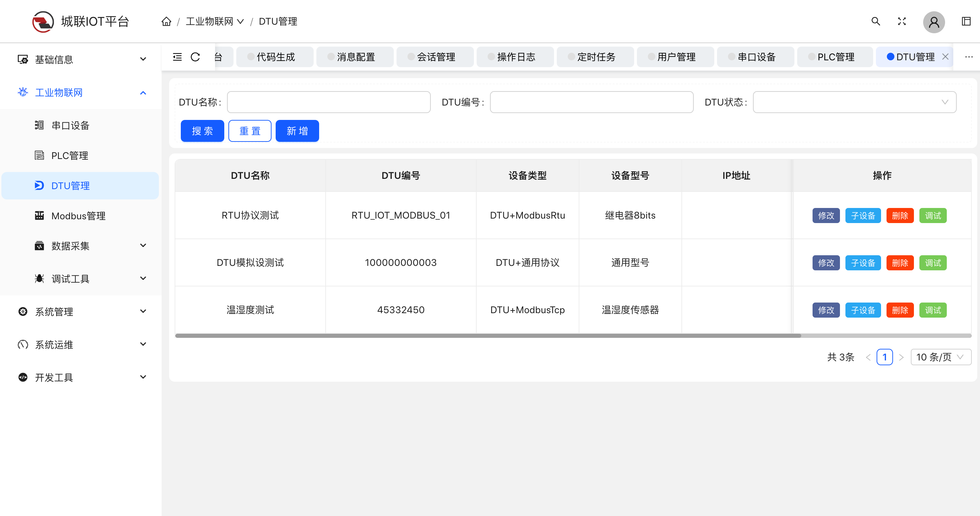The image size is (980, 516).
Task: Open the 10 条/页 page size dropdown
Action: (941, 357)
